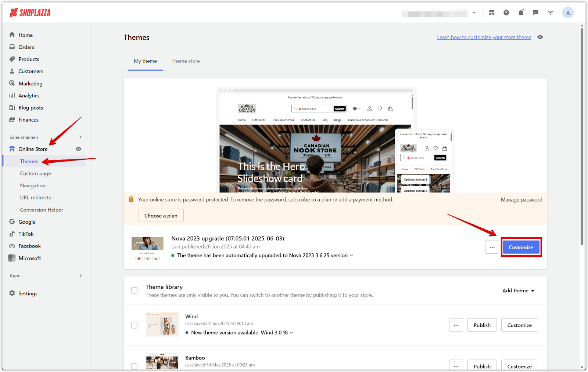
Task: Click the Blog posts icon
Action: (12, 108)
